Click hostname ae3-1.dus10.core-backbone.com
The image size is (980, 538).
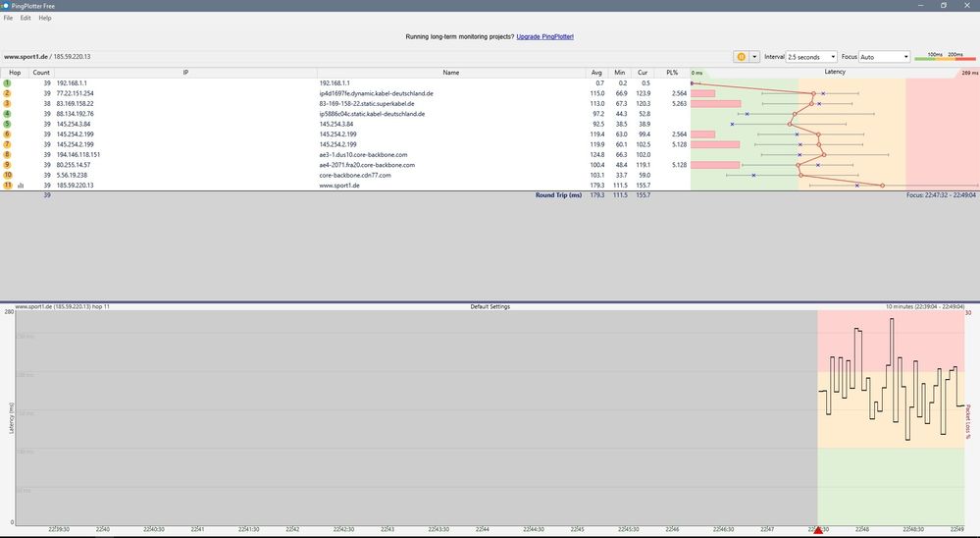coord(363,154)
